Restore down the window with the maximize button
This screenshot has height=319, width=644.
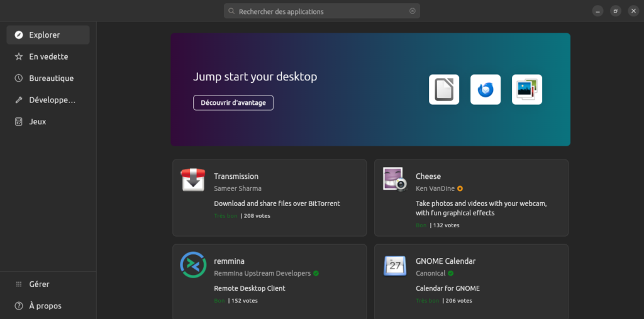(x=615, y=11)
